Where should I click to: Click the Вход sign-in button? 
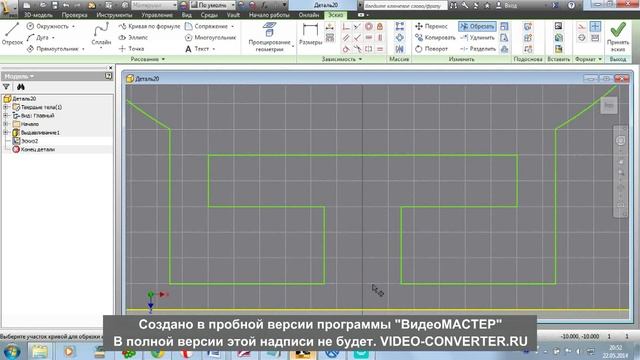[x=507, y=5]
